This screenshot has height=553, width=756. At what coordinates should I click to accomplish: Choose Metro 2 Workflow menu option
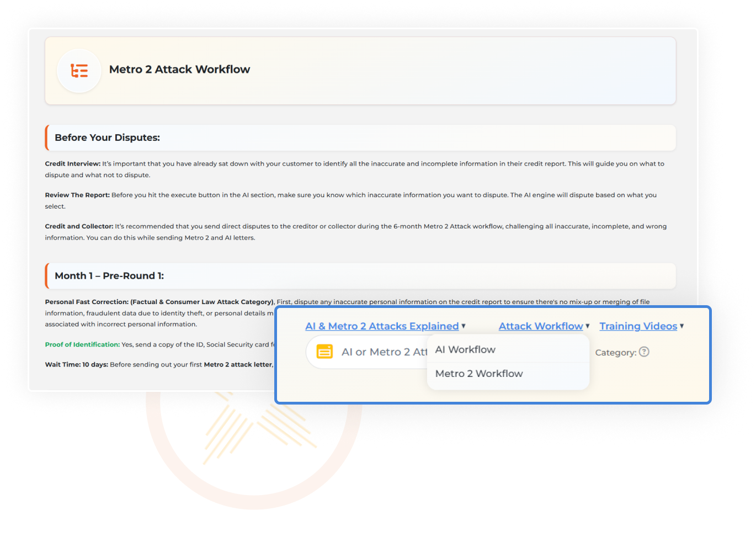click(x=478, y=374)
